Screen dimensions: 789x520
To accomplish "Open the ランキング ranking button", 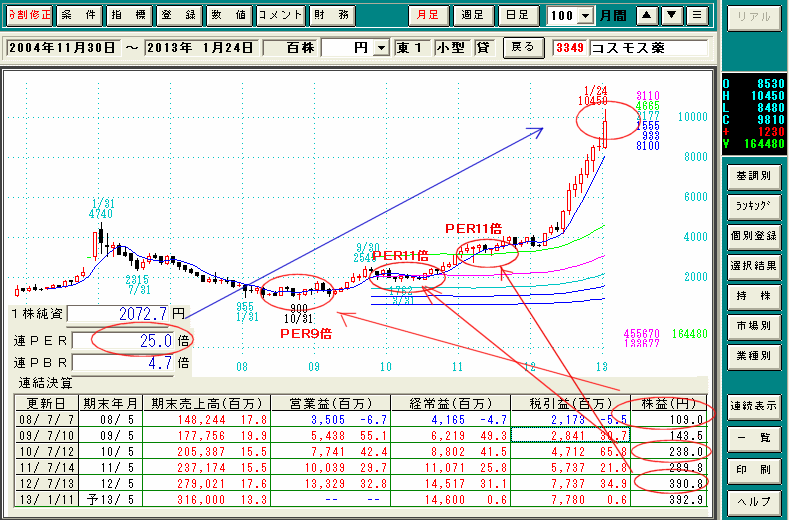I will (753, 206).
